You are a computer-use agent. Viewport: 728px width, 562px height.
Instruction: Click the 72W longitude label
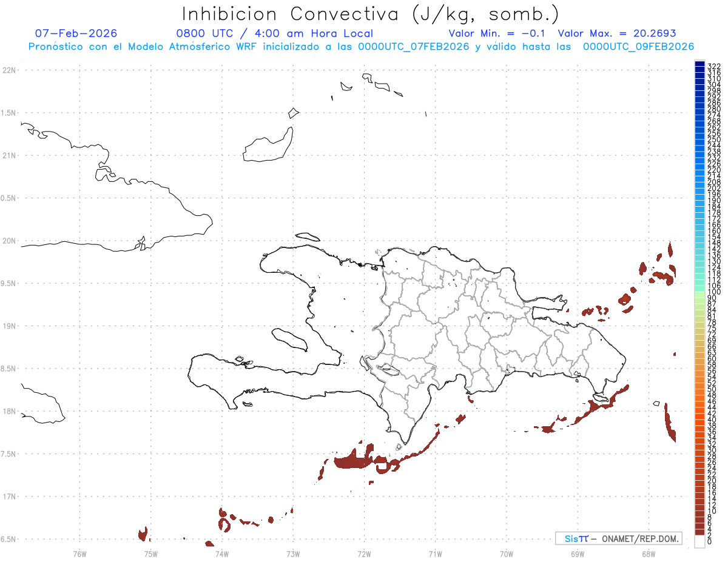364,553
